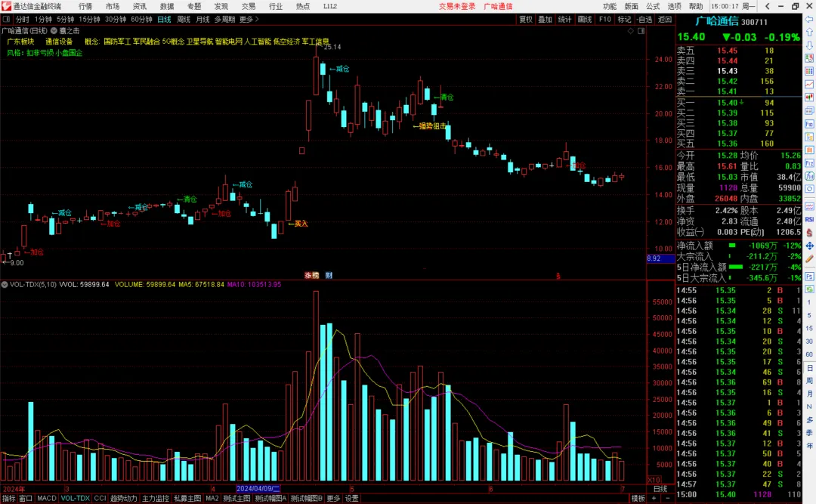
Task: Click the 财 marker under the chart
Action: [329, 276]
